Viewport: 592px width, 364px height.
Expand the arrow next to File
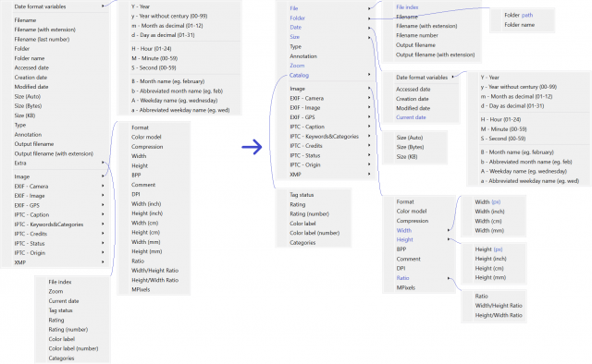369,8
